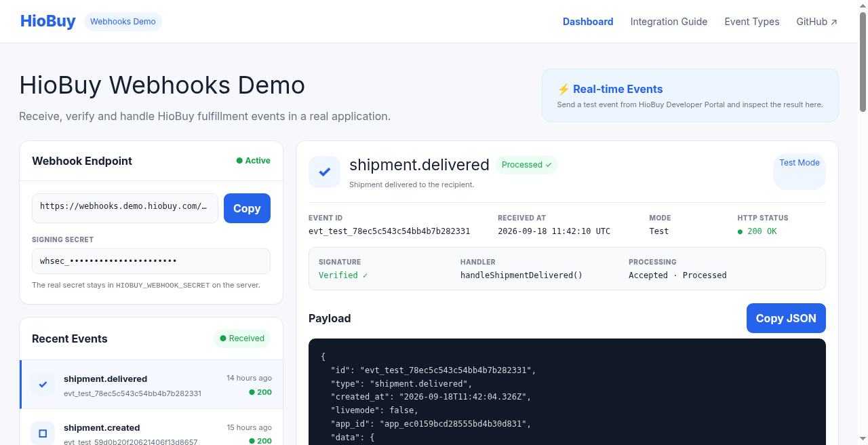Click the webhook endpoint URL field

(125, 208)
